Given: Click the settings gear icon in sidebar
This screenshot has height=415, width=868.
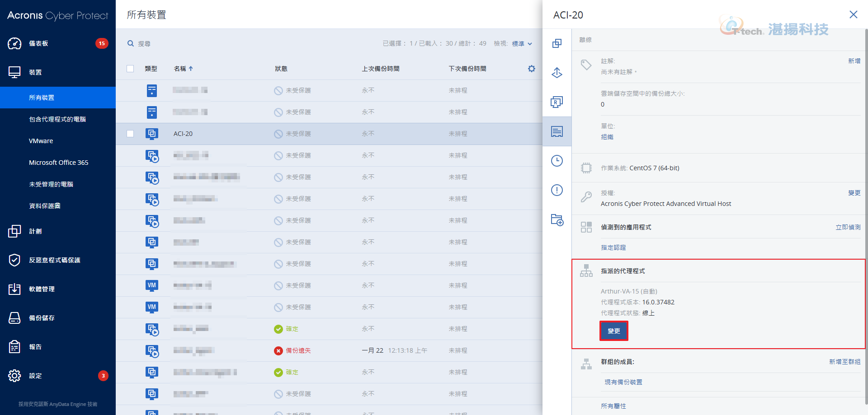Looking at the screenshot, I should (x=14, y=376).
